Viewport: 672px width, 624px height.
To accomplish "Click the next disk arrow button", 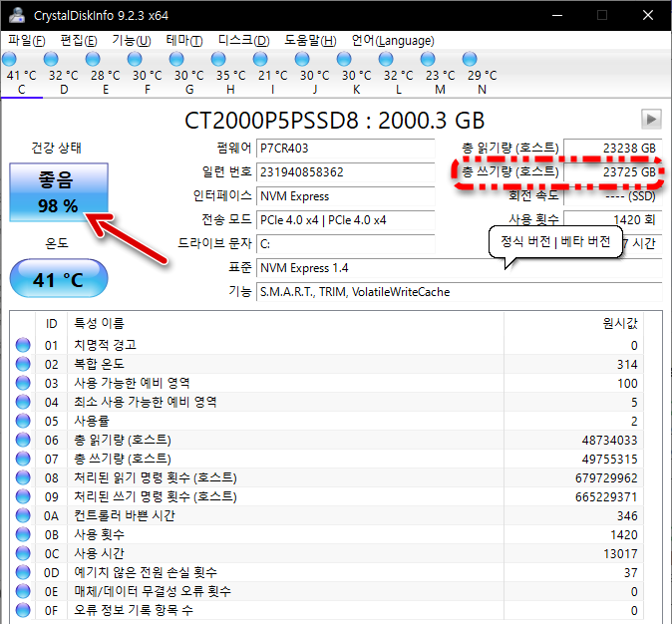I will tap(651, 120).
